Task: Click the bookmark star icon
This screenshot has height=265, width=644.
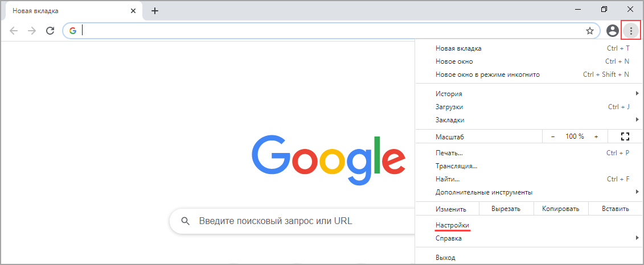Action: click(590, 31)
